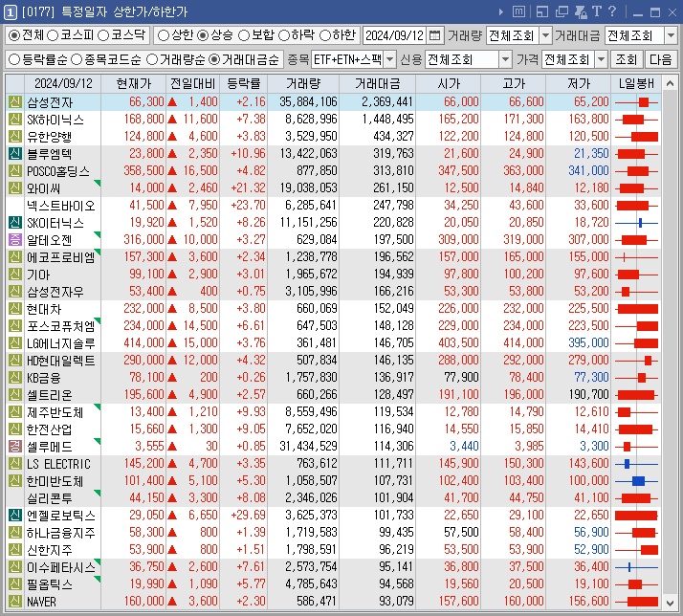The height and width of the screenshot is (616, 683).
Task: Click the screen layout icon in title bar
Action: [541, 11]
